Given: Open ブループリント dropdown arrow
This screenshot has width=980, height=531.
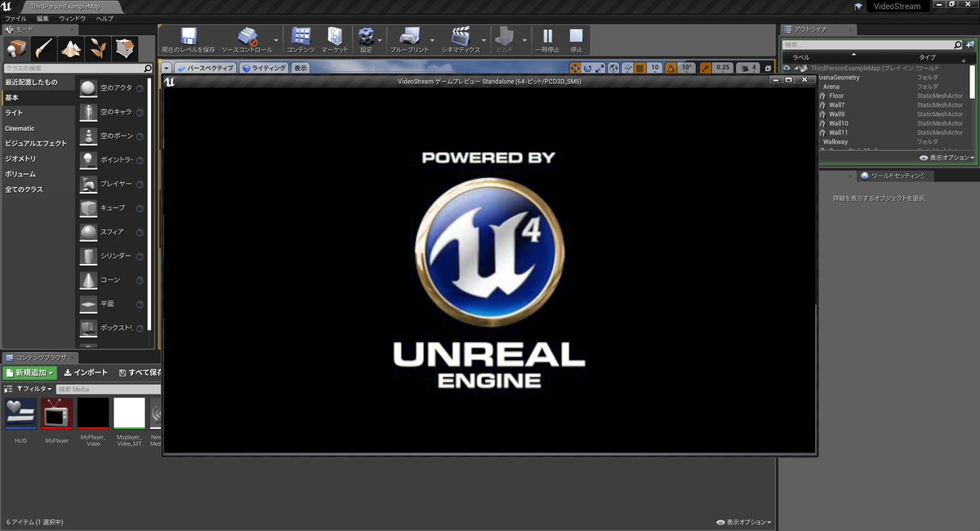Looking at the screenshot, I should pos(431,40).
